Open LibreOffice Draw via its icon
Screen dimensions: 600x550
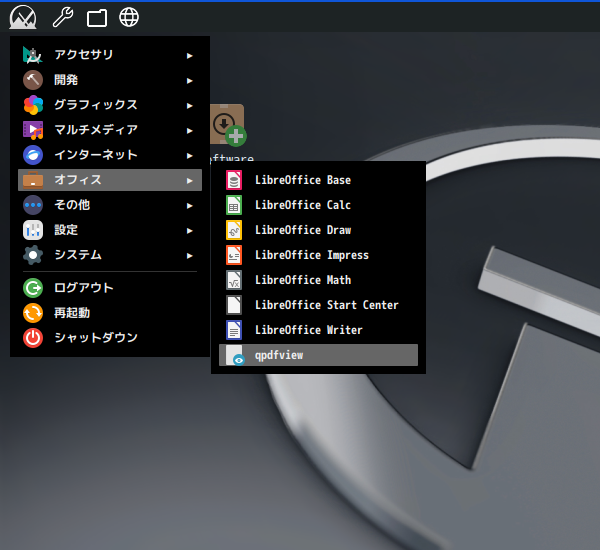[x=234, y=230]
